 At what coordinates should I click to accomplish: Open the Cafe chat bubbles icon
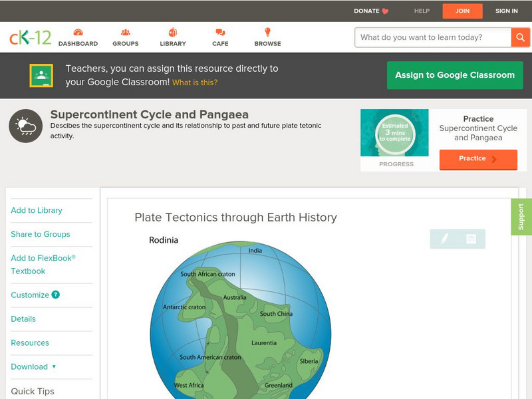click(x=220, y=32)
